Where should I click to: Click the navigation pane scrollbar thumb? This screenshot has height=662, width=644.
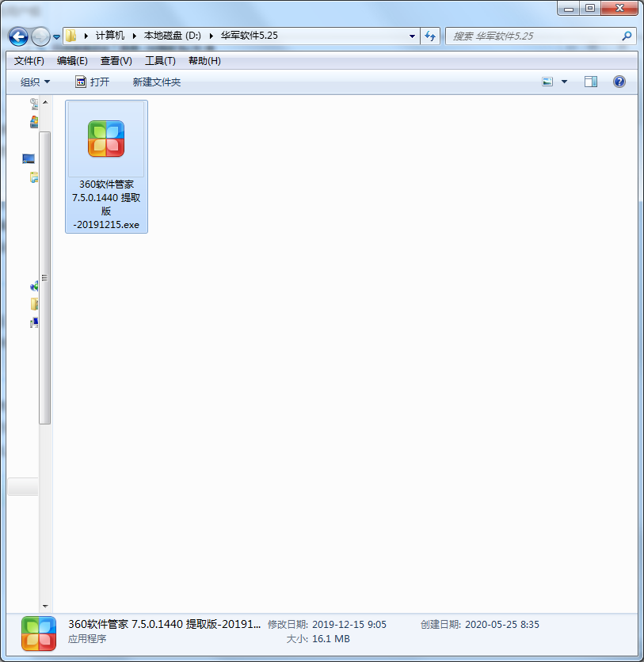coord(45,277)
